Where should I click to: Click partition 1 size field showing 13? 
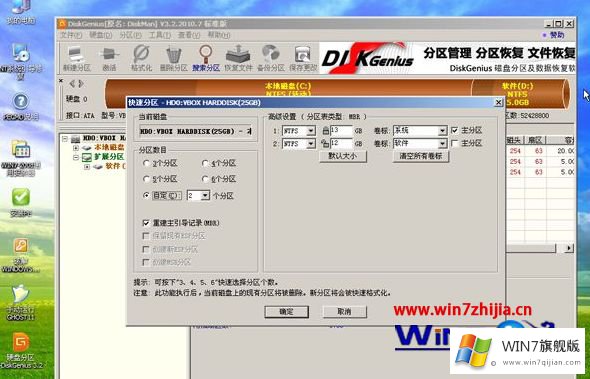click(341, 131)
